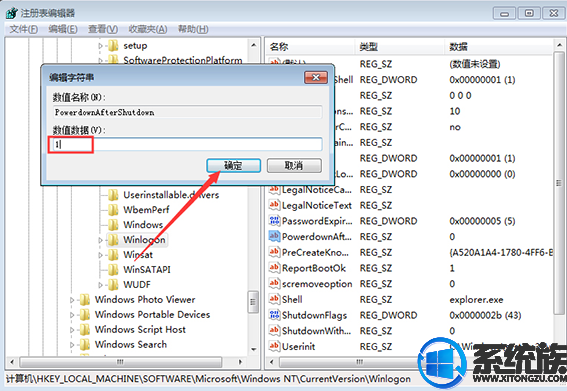Close the 编辑字符串 dialog
Image resolution: width=567 pixels, height=391 pixels.
tap(316, 77)
